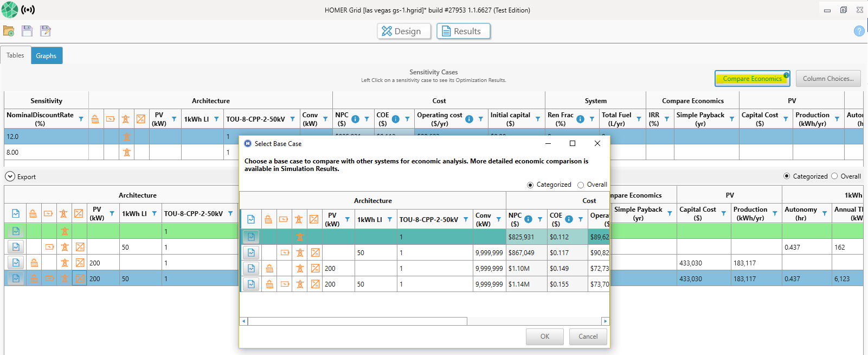Click the Operating cost info icon

click(x=469, y=119)
